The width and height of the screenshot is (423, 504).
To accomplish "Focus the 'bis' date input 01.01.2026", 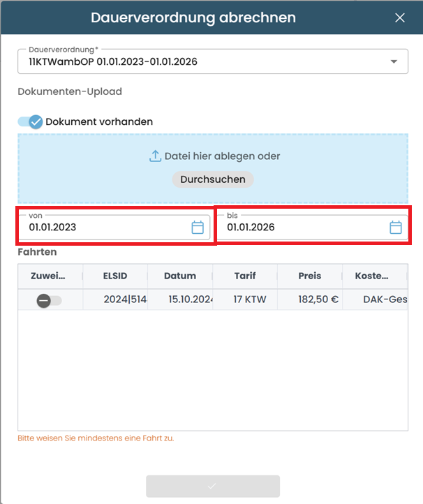I will [304, 228].
